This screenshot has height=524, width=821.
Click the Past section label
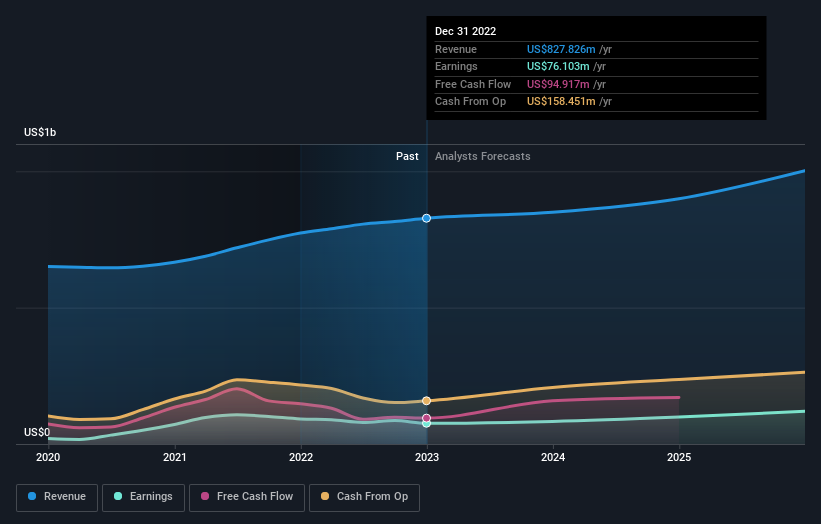pos(407,157)
